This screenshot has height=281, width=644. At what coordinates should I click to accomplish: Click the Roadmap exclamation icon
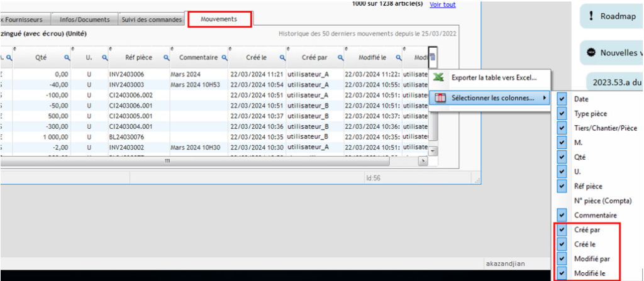tap(591, 16)
